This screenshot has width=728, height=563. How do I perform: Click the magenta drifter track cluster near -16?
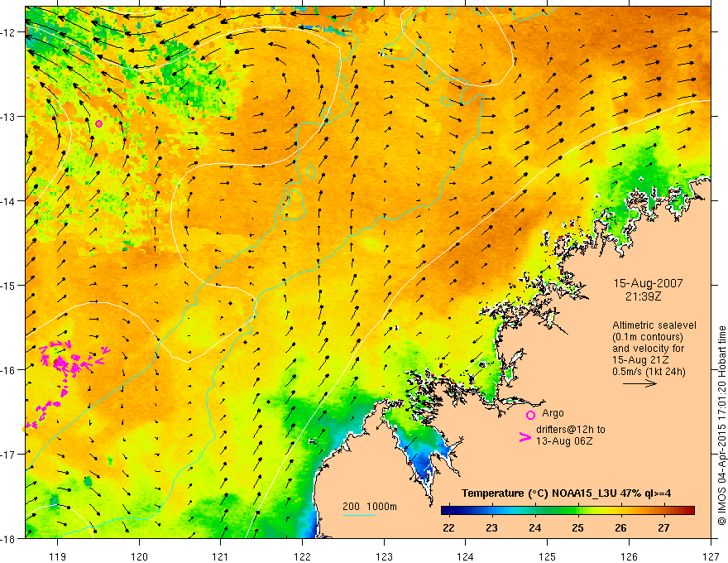pos(69,360)
